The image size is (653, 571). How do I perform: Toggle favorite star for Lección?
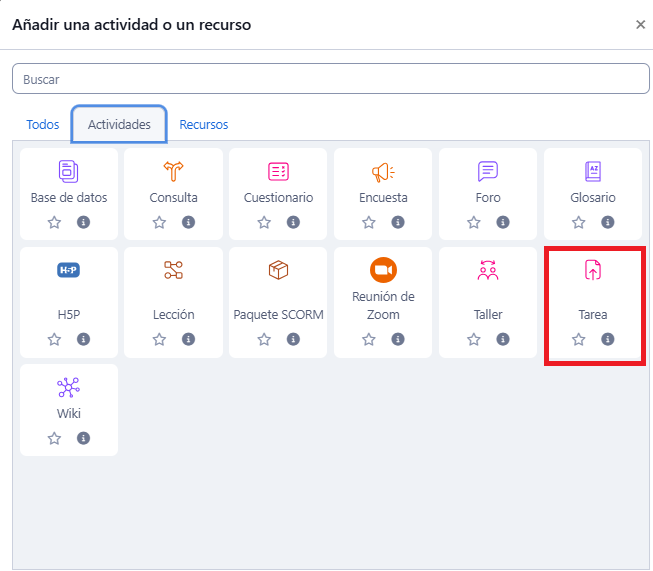click(x=160, y=339)
